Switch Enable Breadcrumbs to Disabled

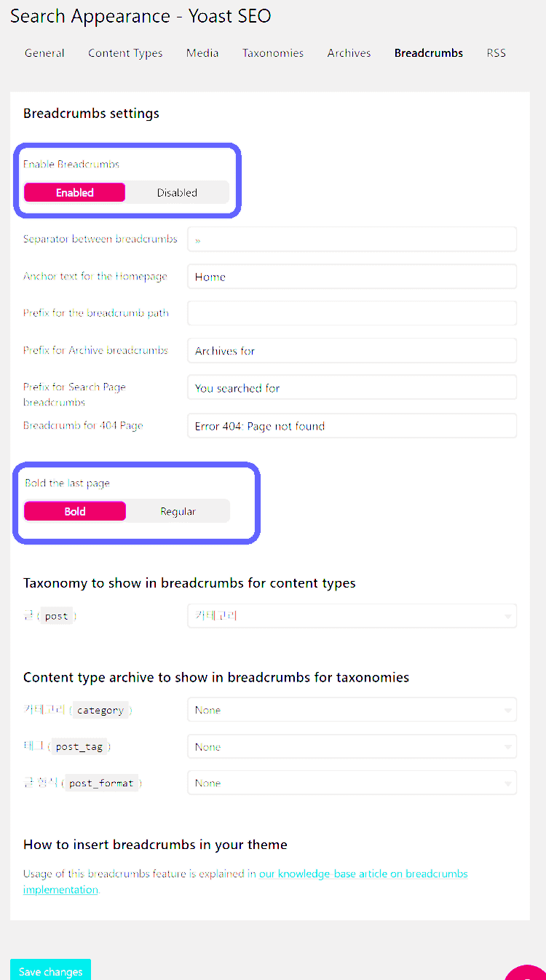click(x=177, y=192)
